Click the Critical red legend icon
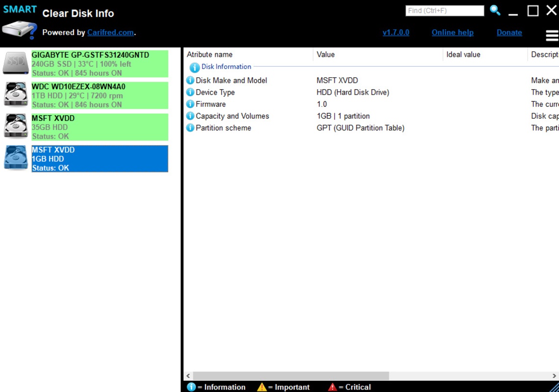Image resolution: width=559 pixels, height=392 pixels. (x=332, y=387)
